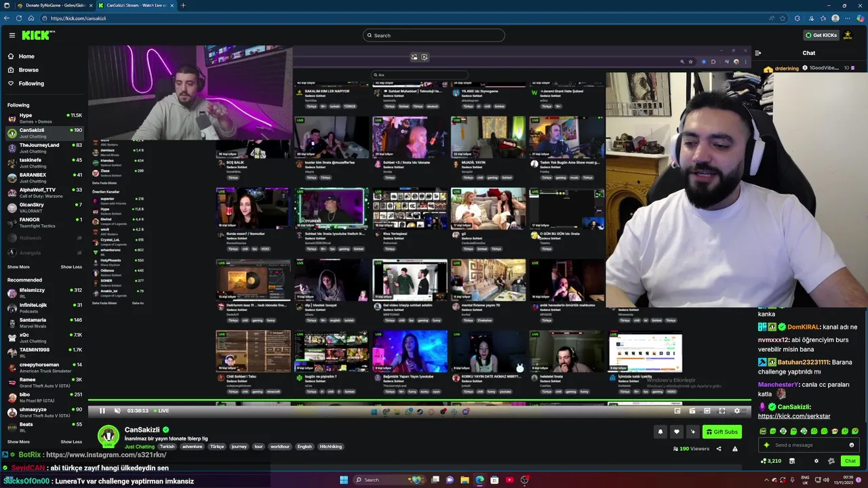This screenshot has height=488, width=868.
Task: Report the stream with the warning icon
Action: coord(735,449)
